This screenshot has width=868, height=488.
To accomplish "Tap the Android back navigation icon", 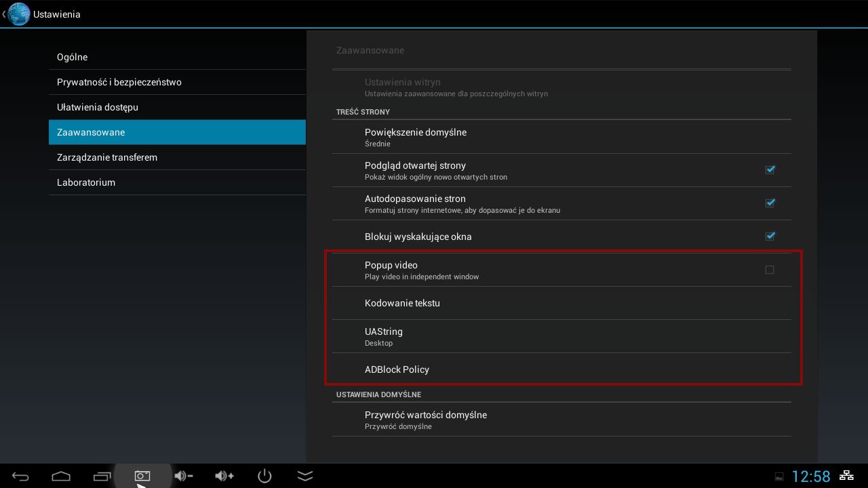I will tap(20, 476).
